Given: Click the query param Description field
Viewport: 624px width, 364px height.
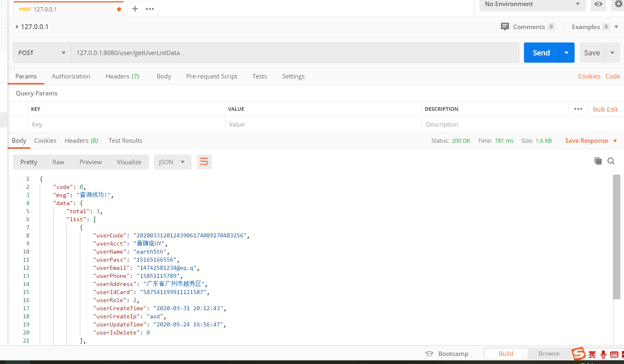Looking at the screenshot, I should tap(522, 125).
